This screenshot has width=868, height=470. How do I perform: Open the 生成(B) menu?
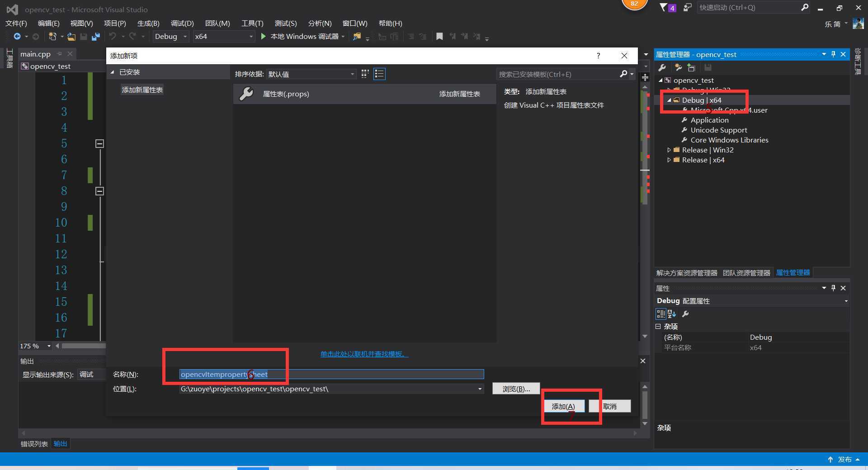pyautogui.click(x=148, y=23)
